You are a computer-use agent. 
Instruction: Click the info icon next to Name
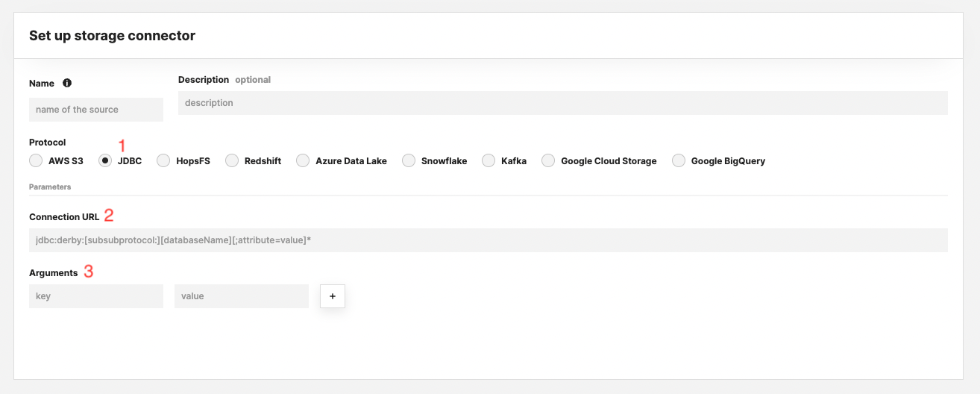[x=67, y=83]
